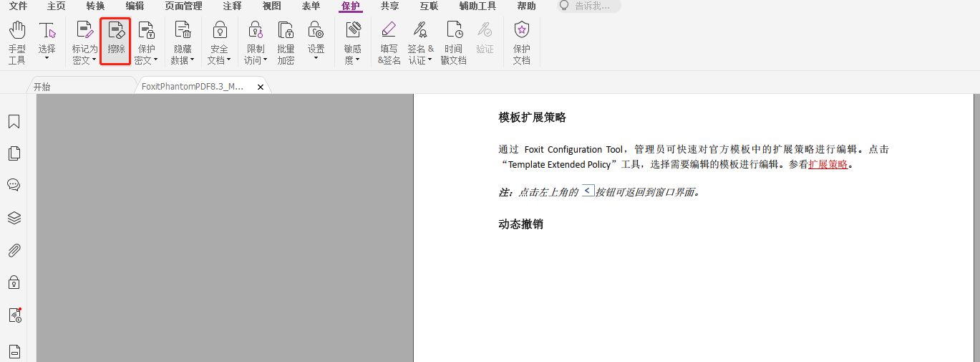Viewport: 980px width, 362px height.
Task: Select the Hand tool (手型工具)
Action: [17, 42]
